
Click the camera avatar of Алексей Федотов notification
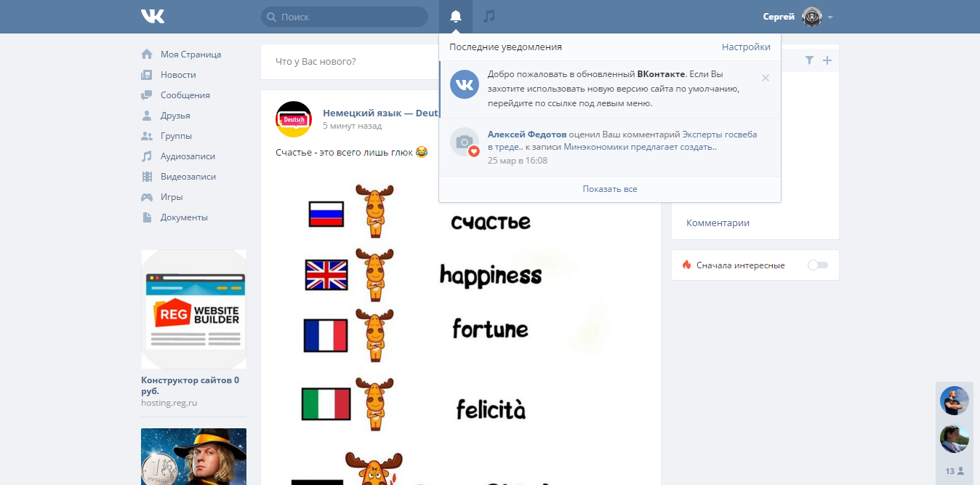(x=465, y=142)
